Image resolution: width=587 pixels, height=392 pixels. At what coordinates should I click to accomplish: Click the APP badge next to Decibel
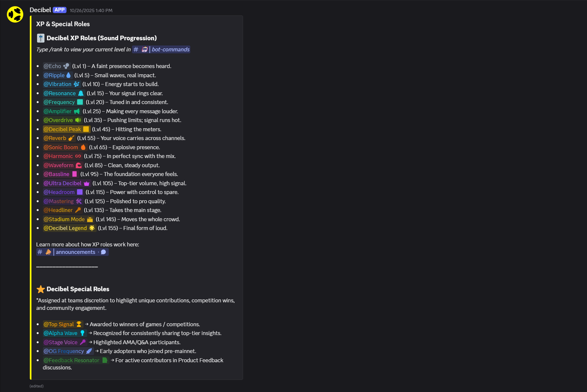tap(60, 10)
